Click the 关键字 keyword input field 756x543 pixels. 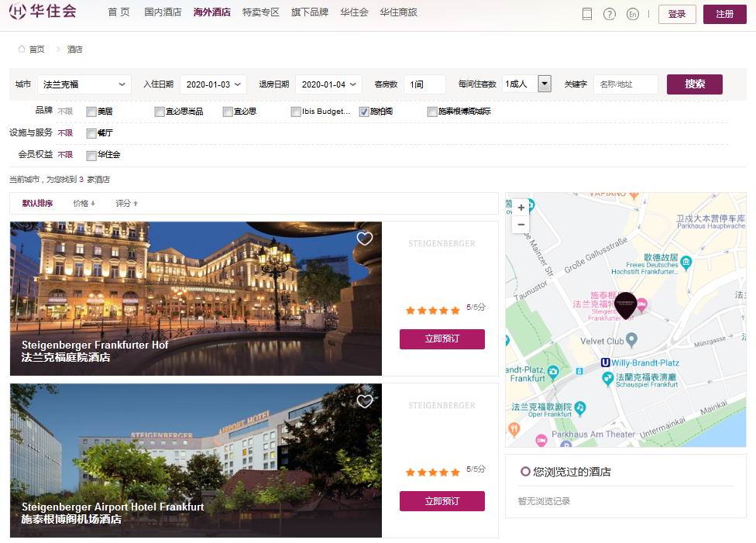(x=626, y=84)
